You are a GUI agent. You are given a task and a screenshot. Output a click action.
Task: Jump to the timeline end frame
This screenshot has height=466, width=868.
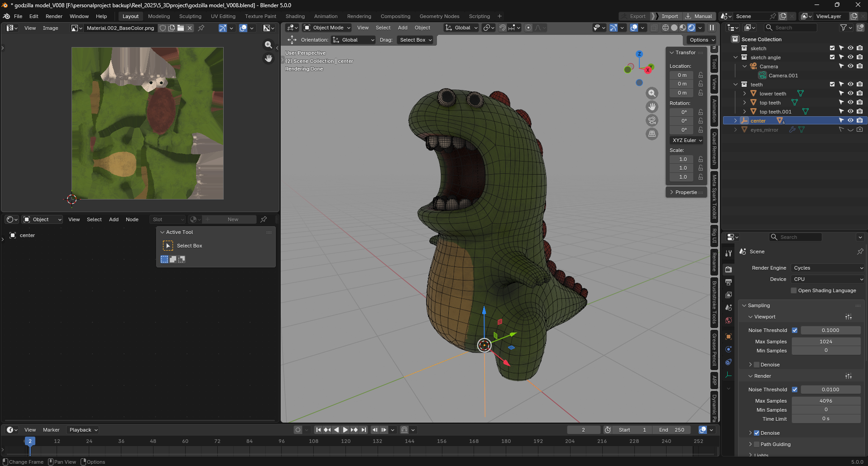(x=364, y=430)
